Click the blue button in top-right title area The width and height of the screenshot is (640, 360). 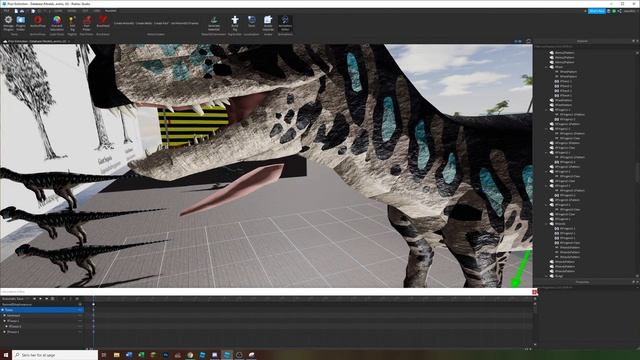click(596, 11)
